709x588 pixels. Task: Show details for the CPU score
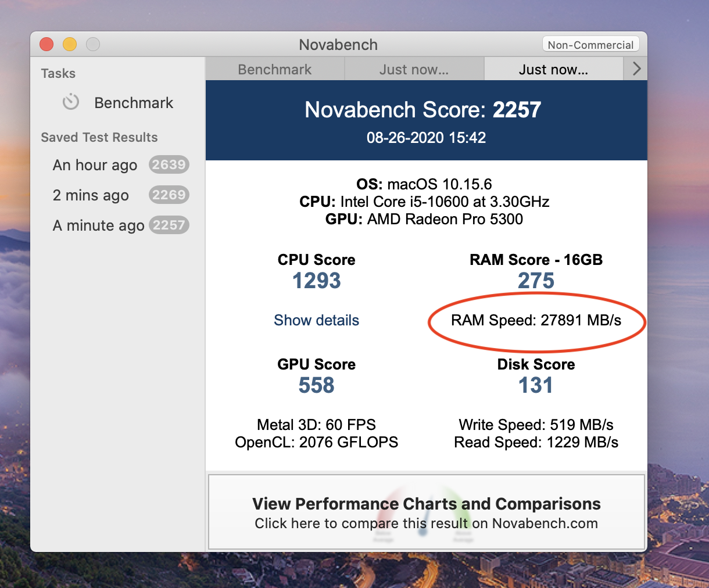316,320
